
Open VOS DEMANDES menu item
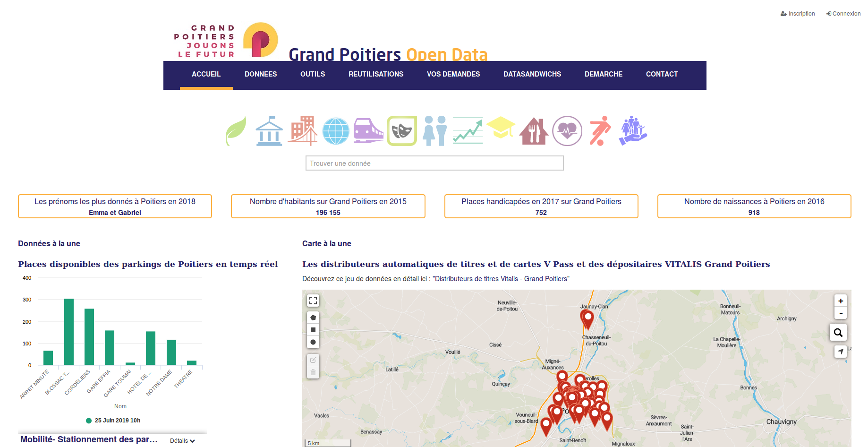tap(453, 74)
